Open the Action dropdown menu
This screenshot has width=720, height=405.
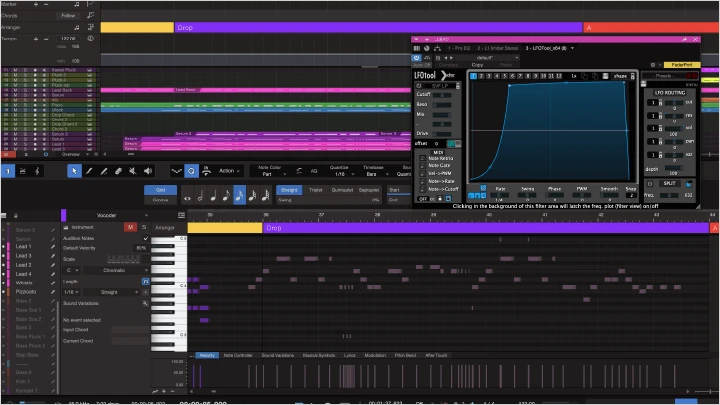tap(229, 171)
